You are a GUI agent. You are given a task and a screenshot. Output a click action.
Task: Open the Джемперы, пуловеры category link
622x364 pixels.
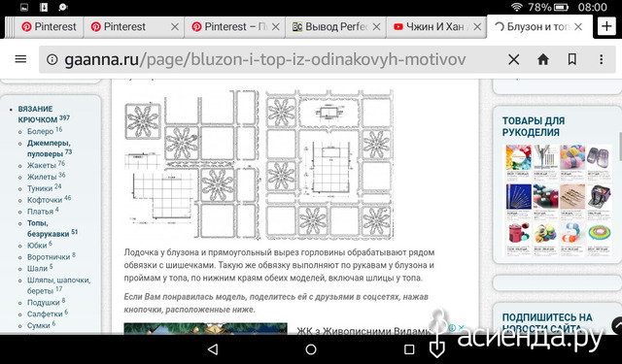point(50,149)
